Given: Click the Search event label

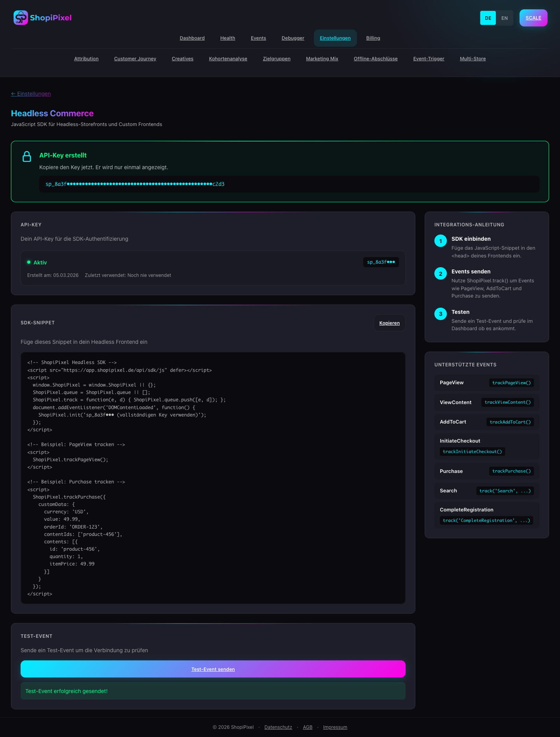Looking at the screenshot, I should tap(448, 491).
